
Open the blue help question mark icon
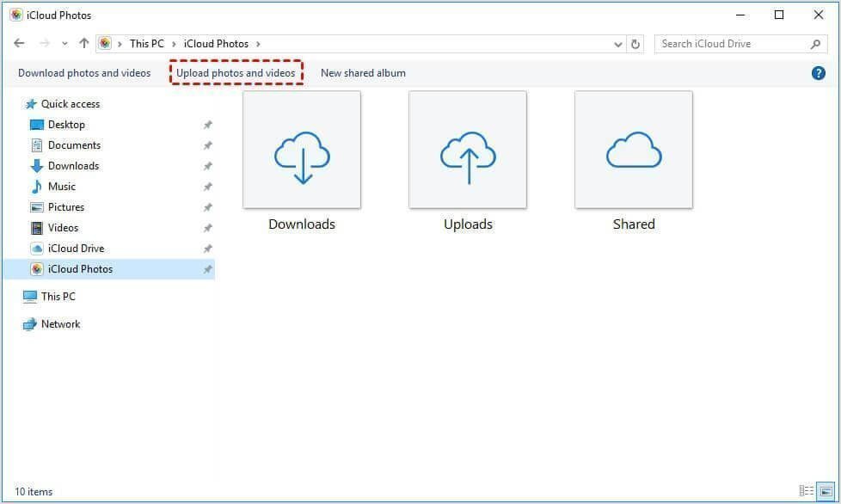coord(818,73)
